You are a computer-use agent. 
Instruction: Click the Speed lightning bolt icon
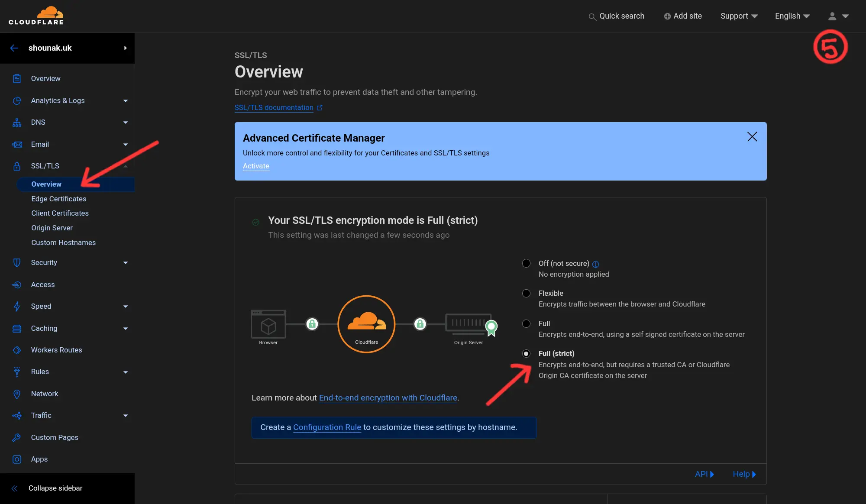click(x=17, y=306)
